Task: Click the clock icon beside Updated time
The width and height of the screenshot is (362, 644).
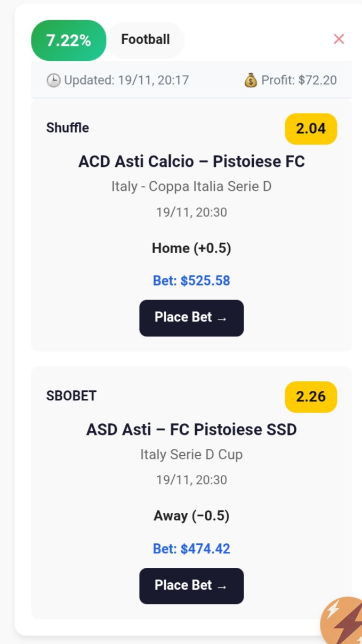Action: pyautogui.click(x=53, y=80)
